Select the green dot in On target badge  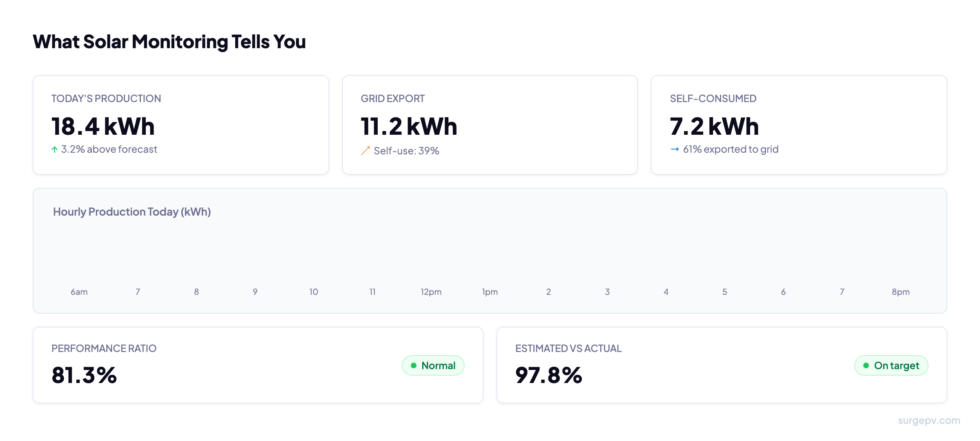(866, 365)
